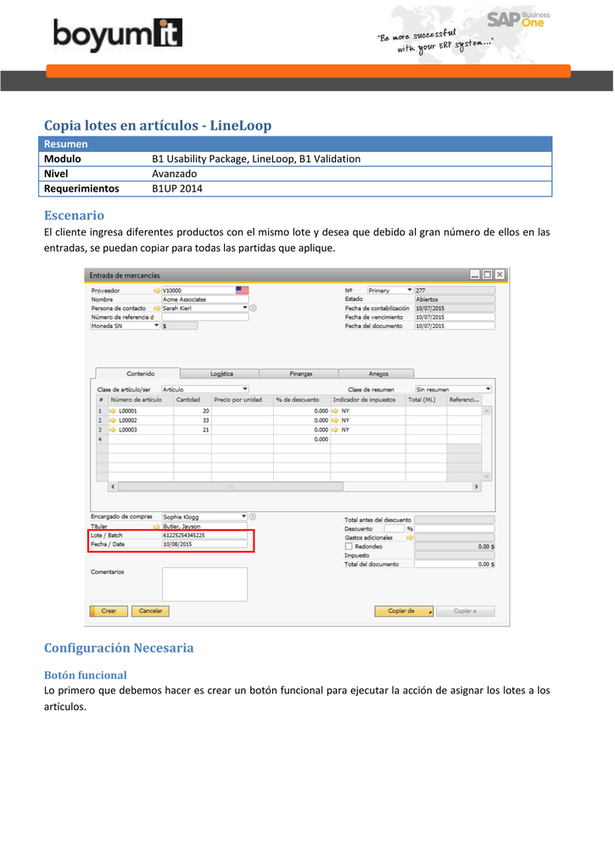Click the grid scroll-left arrow
This screenshot has height=868, width=615.
tap(113, 487)
